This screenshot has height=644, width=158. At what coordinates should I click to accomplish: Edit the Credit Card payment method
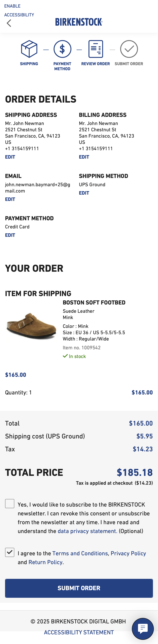click(x=10, y=235)
